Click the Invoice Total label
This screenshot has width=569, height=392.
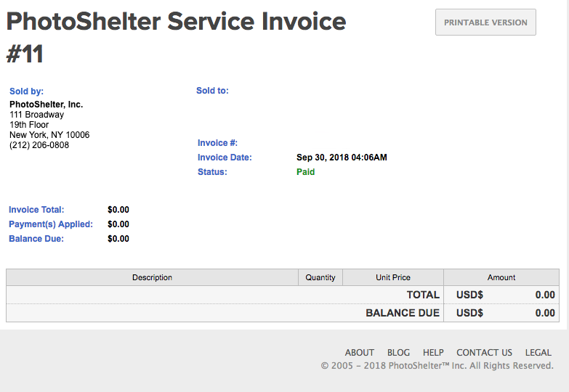[x=36, y=210]
